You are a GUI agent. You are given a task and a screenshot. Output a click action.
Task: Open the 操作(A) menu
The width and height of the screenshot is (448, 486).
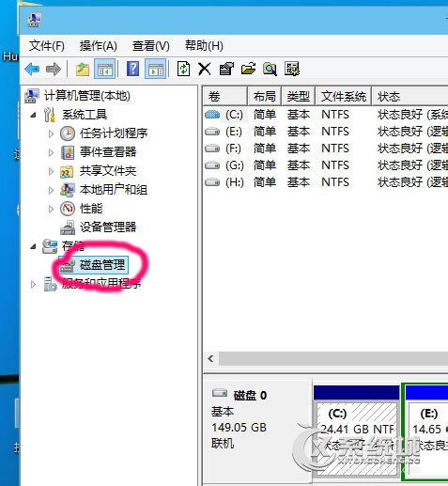pyautogui.click(x=98, y=46)
